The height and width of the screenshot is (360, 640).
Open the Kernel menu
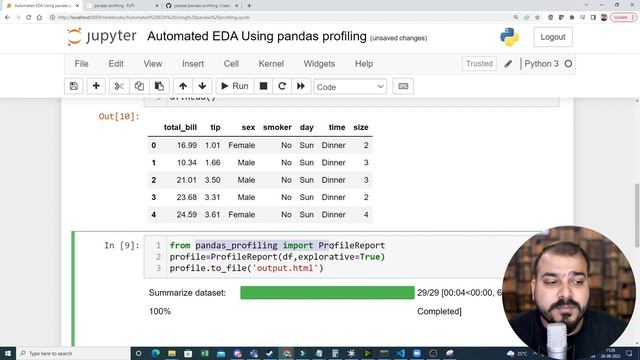point(271,64)
